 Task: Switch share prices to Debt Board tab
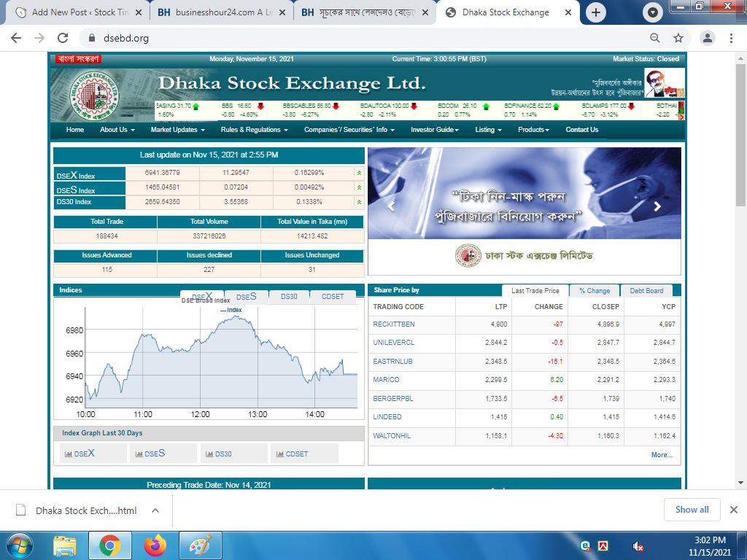(646, 290)
